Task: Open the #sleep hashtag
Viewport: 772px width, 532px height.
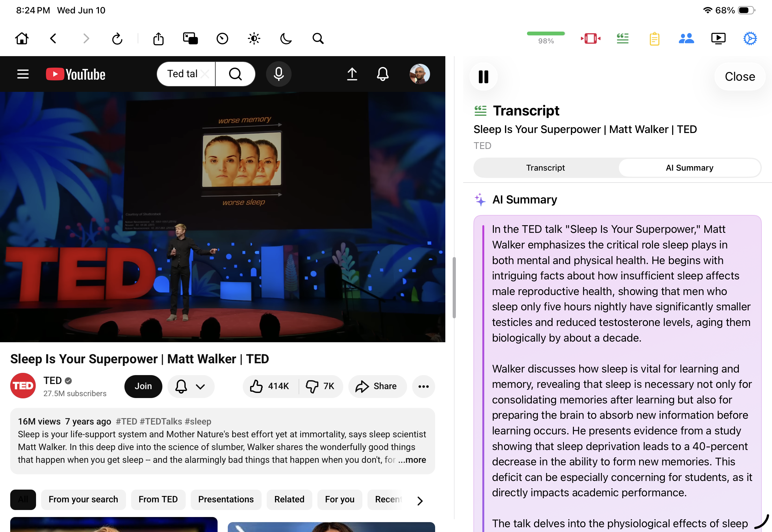Action: pos(198,422)
